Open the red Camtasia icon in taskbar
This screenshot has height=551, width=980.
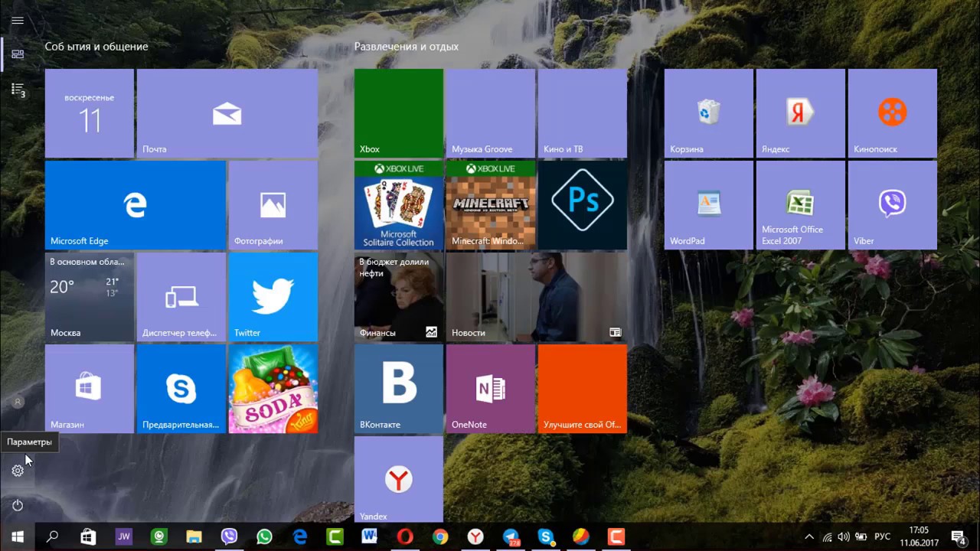[x=616, y=537]
